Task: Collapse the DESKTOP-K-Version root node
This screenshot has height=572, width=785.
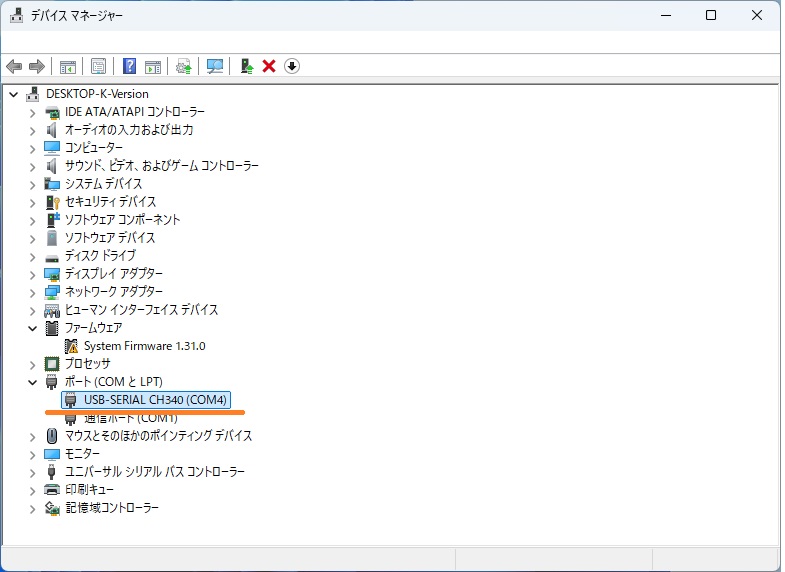Action: click(13, 94)
